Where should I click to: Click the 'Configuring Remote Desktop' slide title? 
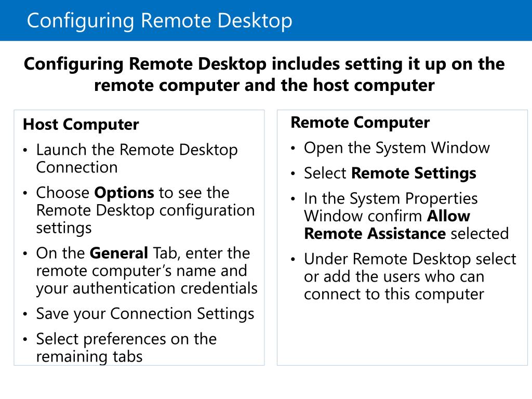point(159,21)
